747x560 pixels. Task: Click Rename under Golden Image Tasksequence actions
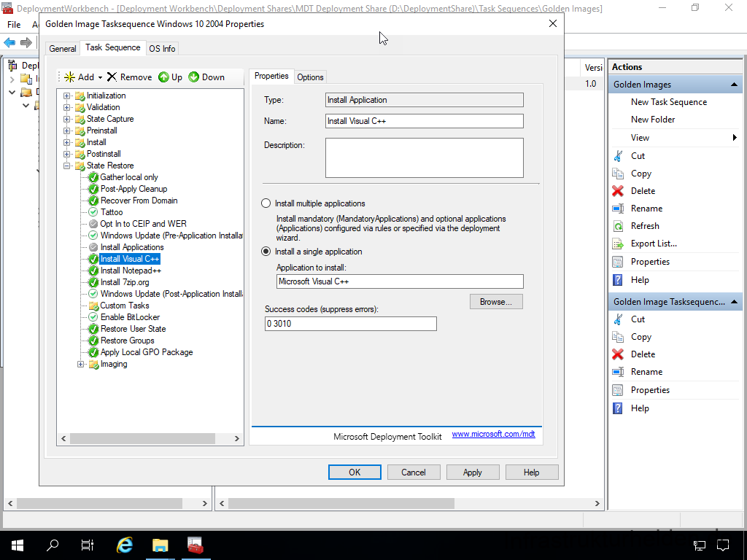[646, 372]
